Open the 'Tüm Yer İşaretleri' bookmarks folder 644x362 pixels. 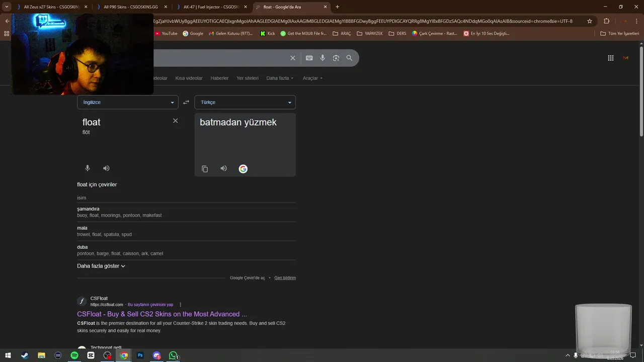pos(620,33)
